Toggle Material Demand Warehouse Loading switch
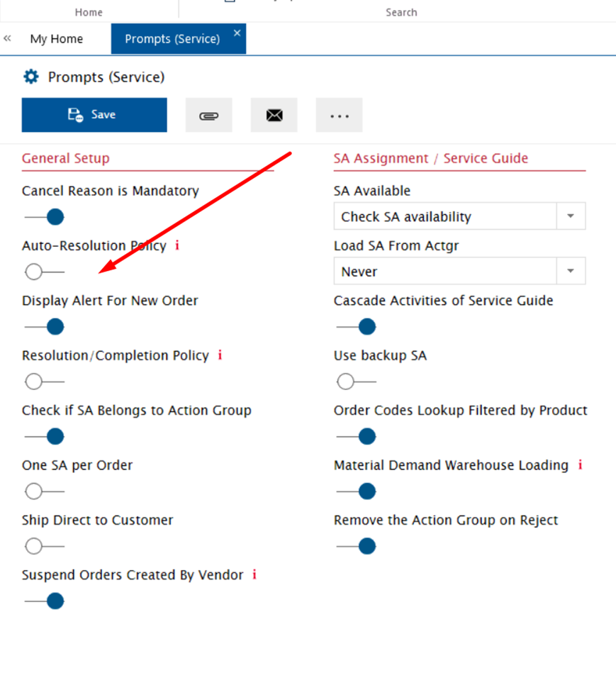 tap(356, 491)
